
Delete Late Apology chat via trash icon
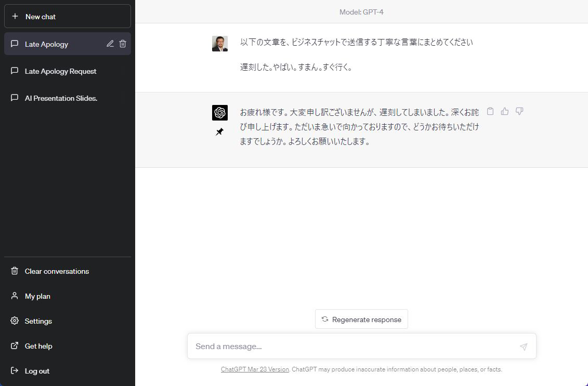tap(123, 44)
